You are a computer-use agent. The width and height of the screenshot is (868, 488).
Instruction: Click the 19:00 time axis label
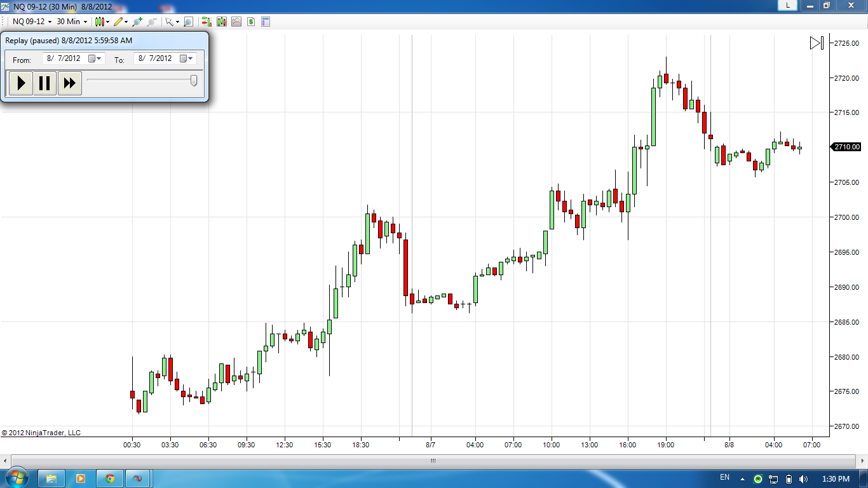[x=666, y=445]
